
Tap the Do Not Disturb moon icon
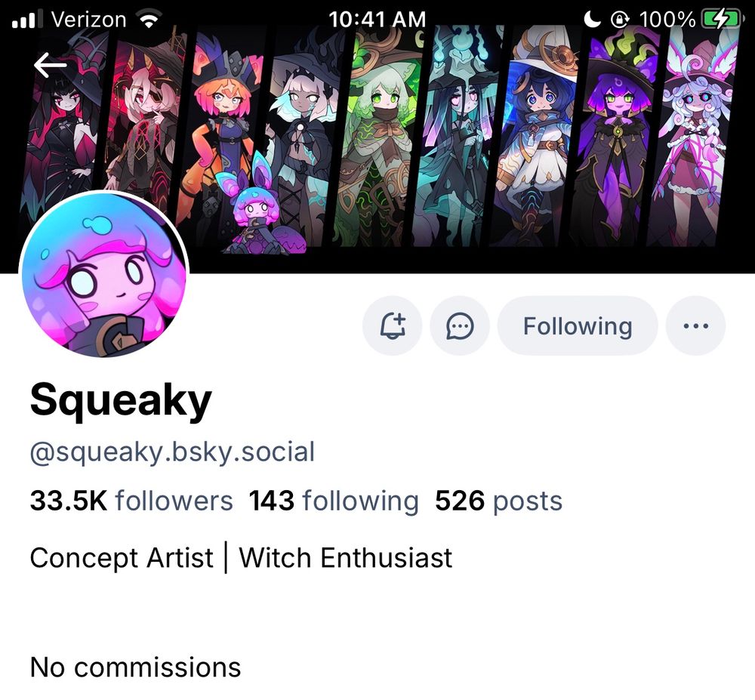(x=592, y=20)
